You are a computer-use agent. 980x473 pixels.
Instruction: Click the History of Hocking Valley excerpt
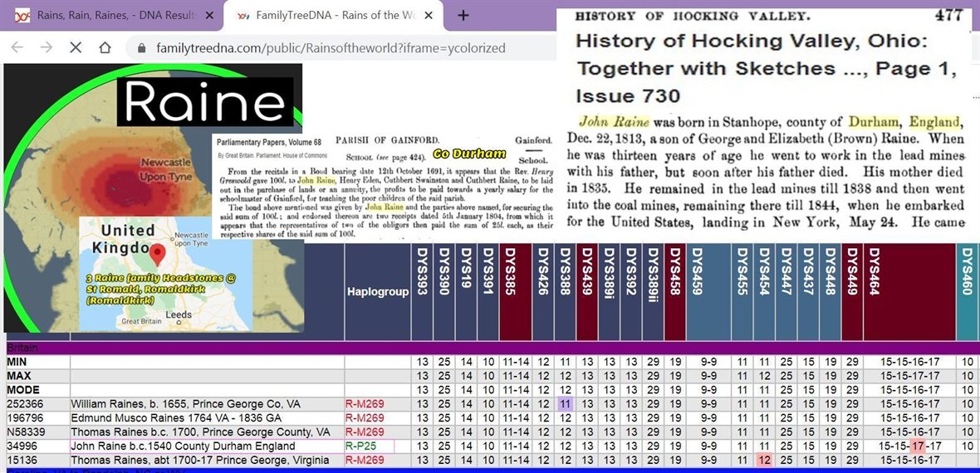(764, 125)
